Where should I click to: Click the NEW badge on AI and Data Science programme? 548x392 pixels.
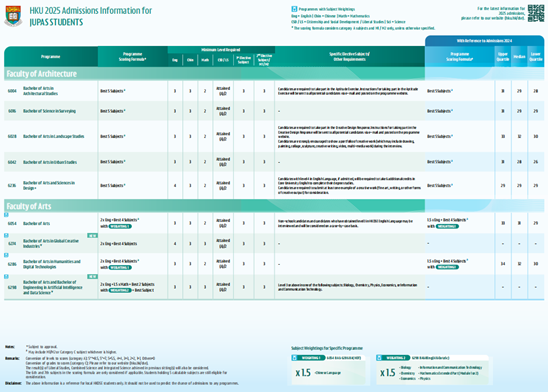[x=92, y=276]
